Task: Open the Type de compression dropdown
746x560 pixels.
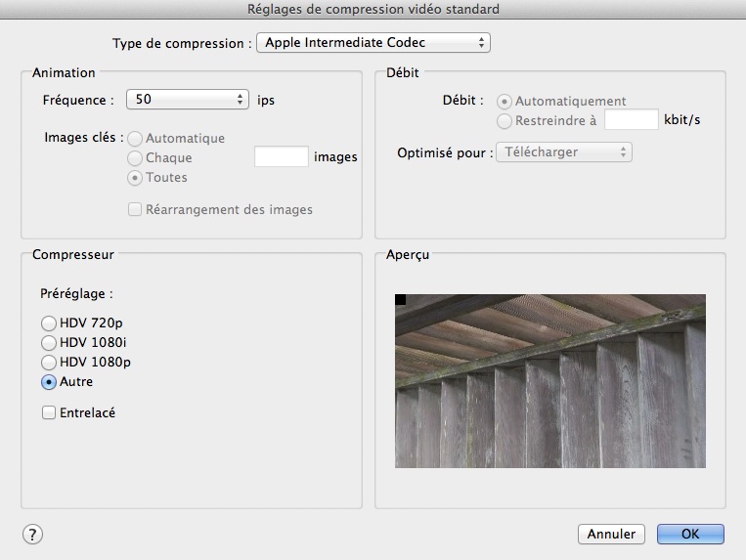Action: pos(373,43)
